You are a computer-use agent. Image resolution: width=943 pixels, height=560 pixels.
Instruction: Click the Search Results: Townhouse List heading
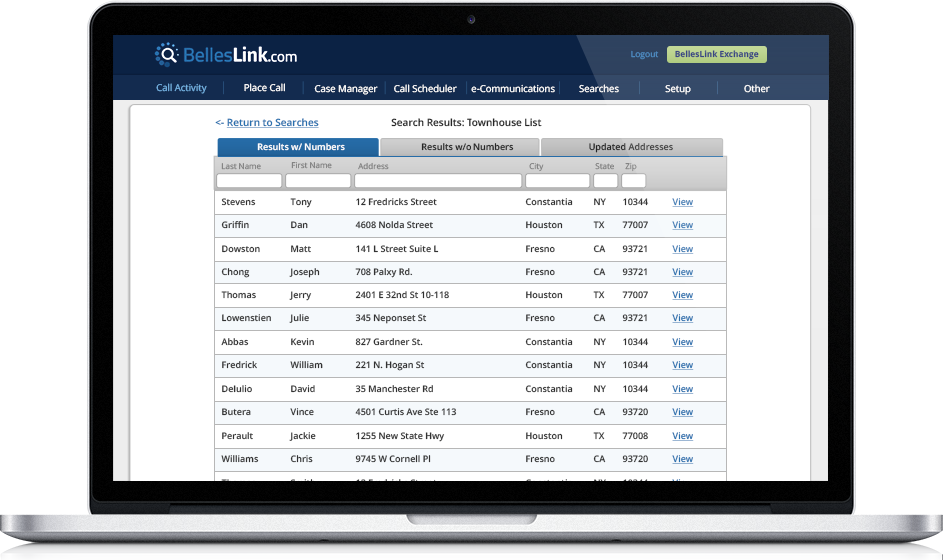tap(467, 122)
